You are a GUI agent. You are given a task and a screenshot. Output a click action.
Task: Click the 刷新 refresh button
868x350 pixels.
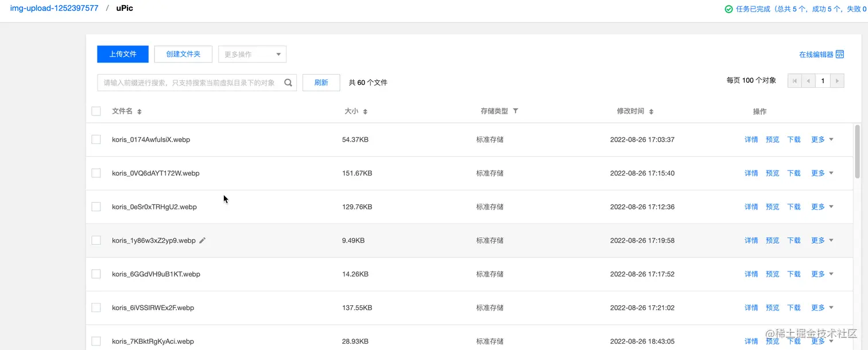pyautogui.click(x=321, y=83)
